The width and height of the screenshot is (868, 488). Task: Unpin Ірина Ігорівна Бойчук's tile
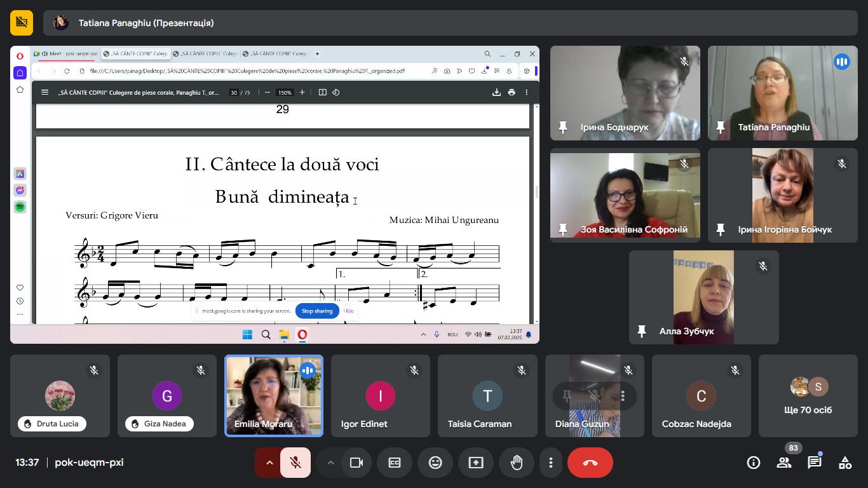720,229
